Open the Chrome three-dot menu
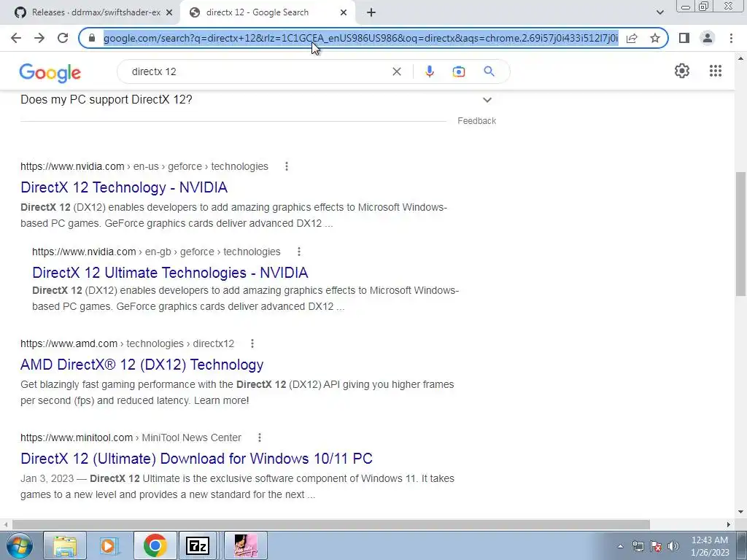747x560 pixels. (731, 38)
